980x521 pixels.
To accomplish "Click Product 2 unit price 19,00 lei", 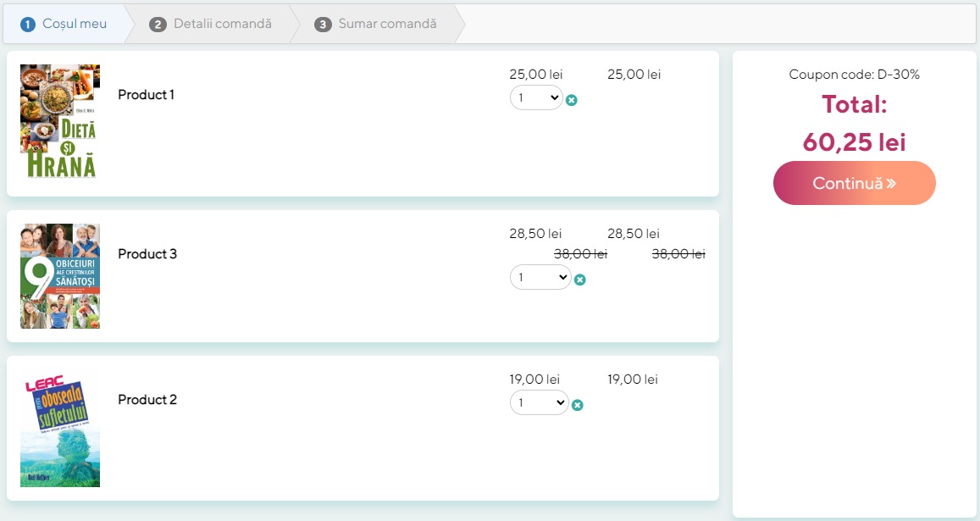I will coord(534,380).
